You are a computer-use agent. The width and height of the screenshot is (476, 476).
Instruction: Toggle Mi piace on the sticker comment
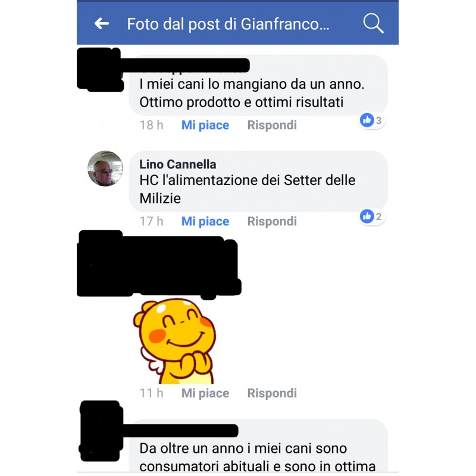205,393
